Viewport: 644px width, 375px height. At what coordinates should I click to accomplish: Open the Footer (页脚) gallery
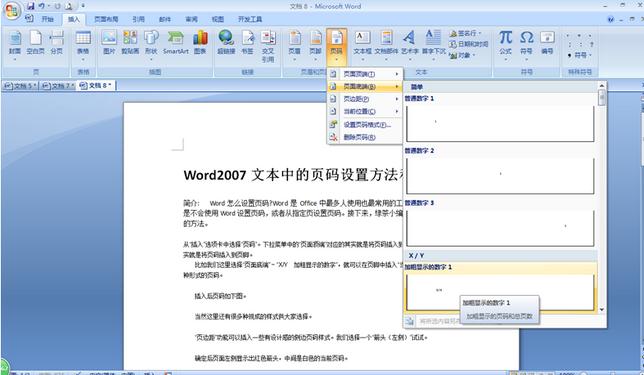point(315,45)
